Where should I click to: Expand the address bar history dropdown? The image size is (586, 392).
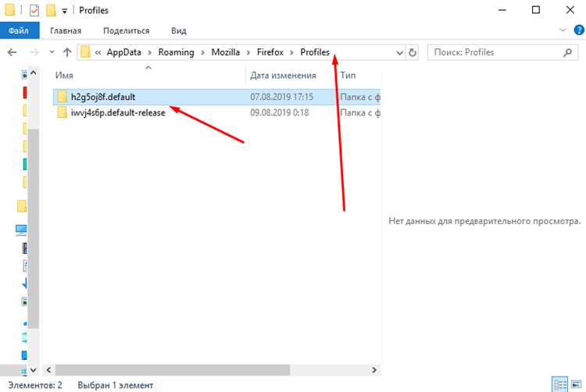[399, 52]
